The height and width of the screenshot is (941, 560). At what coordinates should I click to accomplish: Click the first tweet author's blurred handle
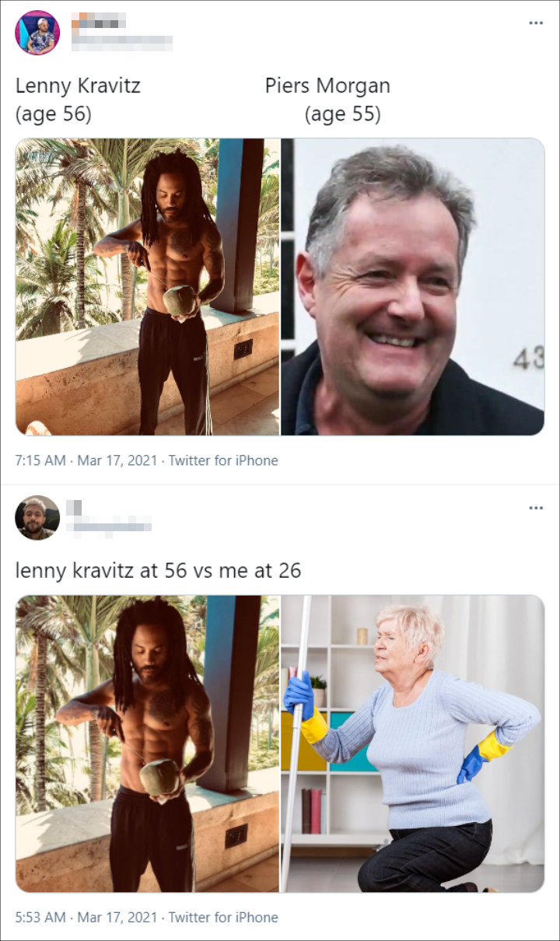point(122,44)
